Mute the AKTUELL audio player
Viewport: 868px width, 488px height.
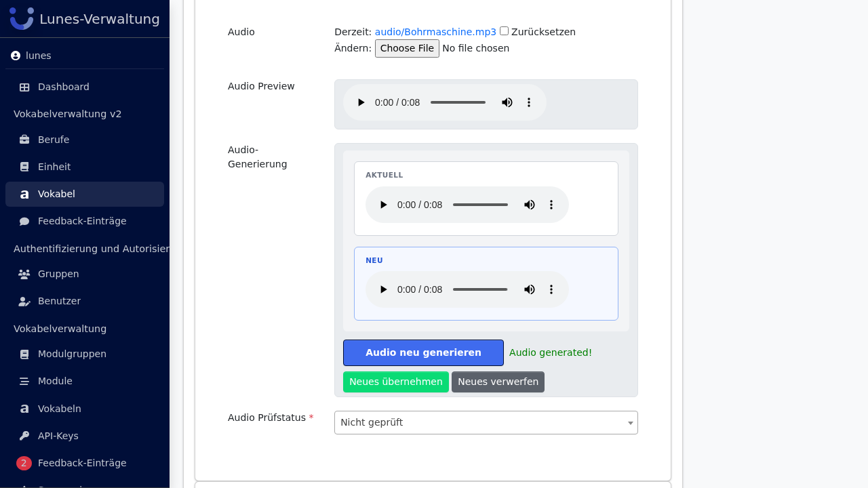(530, 205)
